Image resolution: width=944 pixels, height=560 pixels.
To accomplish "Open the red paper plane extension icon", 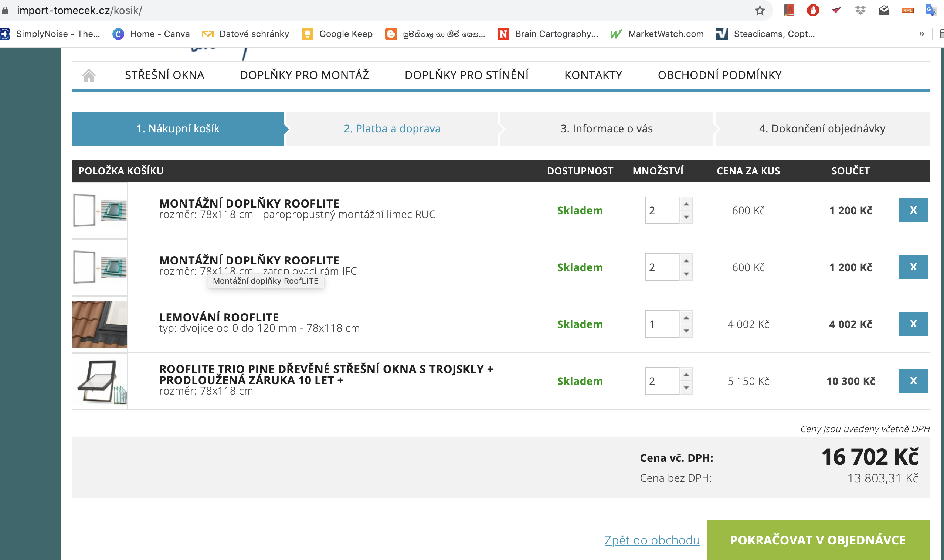I will point(836,10).
